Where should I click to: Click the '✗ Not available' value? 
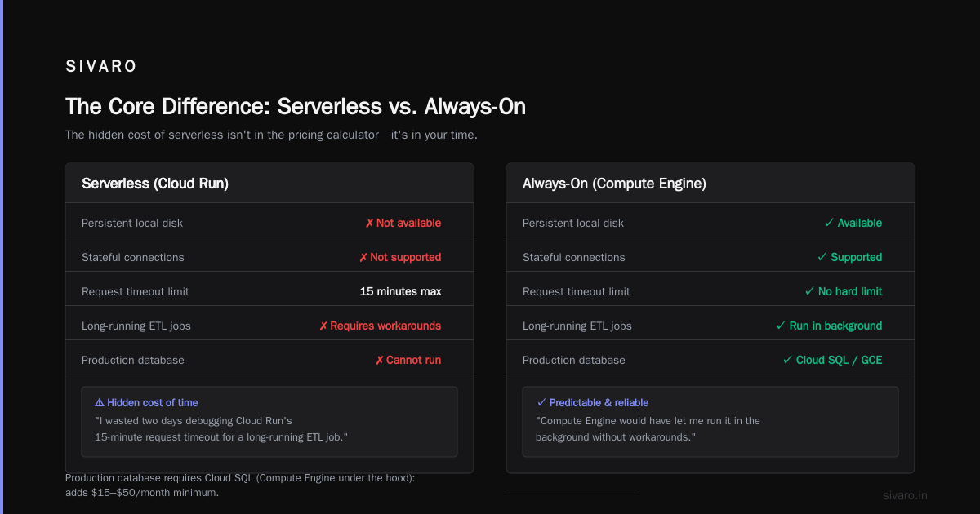pos(403,223)
